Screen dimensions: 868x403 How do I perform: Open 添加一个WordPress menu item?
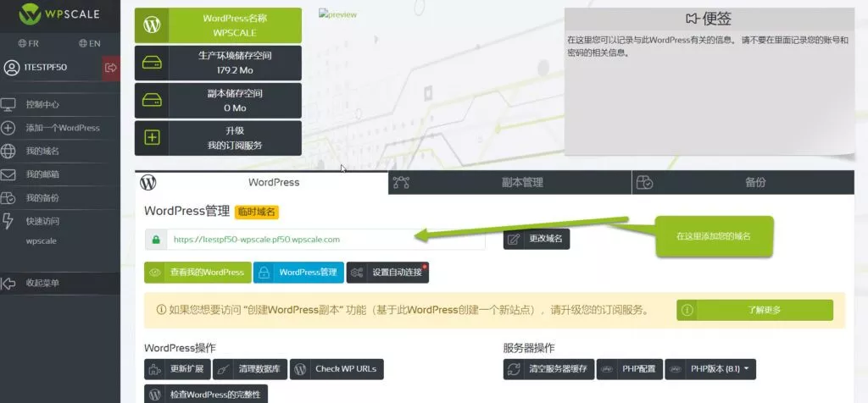pos(63,128)
